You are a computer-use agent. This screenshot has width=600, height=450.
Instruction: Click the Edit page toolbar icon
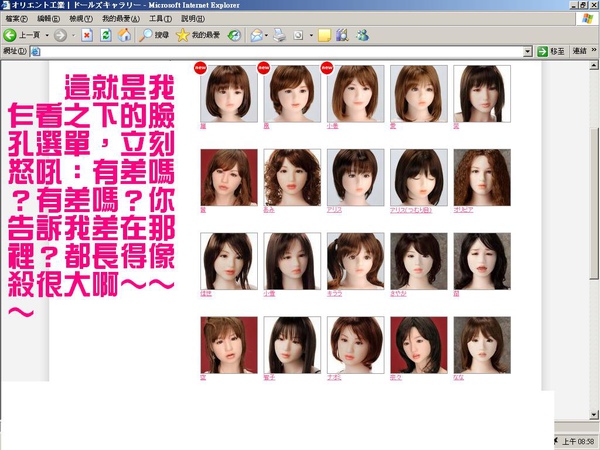pyautogui.click(x=298, y=36)
